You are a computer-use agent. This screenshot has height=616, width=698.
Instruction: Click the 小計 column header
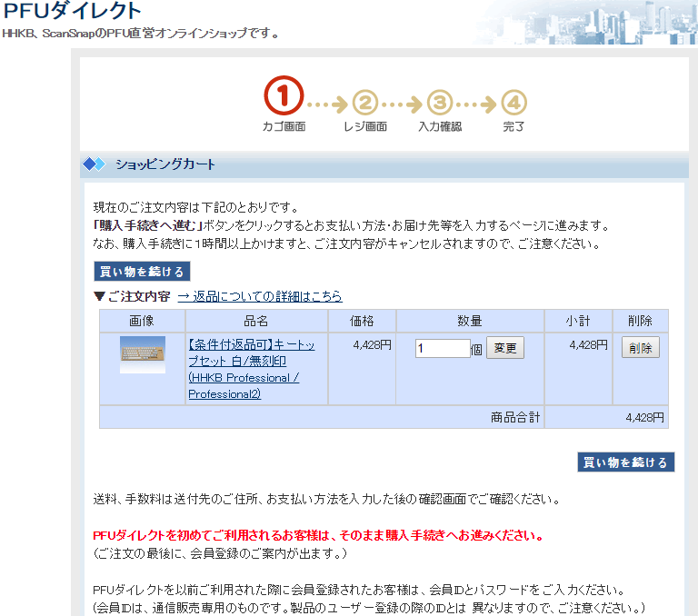pyautogui.click(x=578, y=321)
